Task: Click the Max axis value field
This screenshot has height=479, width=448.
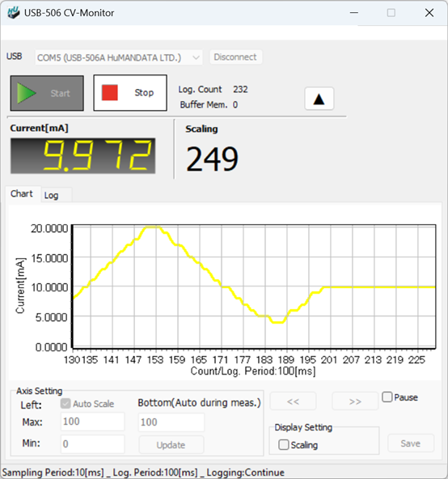Action: pos(92,422)
